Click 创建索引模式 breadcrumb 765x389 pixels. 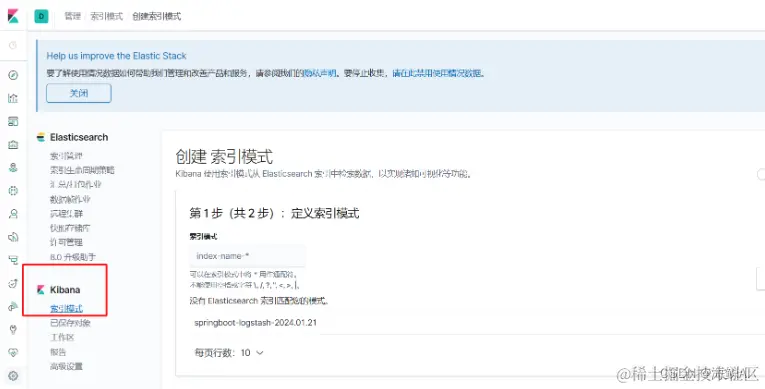click(157, 16)
